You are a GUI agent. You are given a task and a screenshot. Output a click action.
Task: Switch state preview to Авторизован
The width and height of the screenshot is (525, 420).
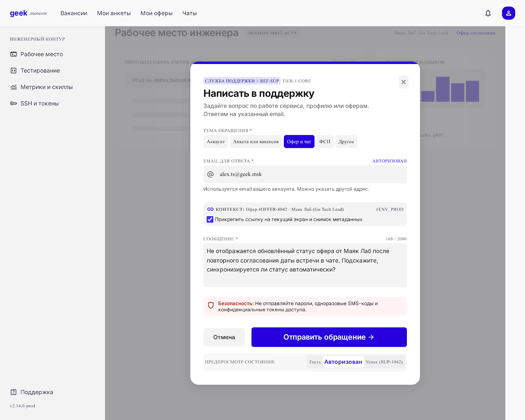click(x=343, y=362)
